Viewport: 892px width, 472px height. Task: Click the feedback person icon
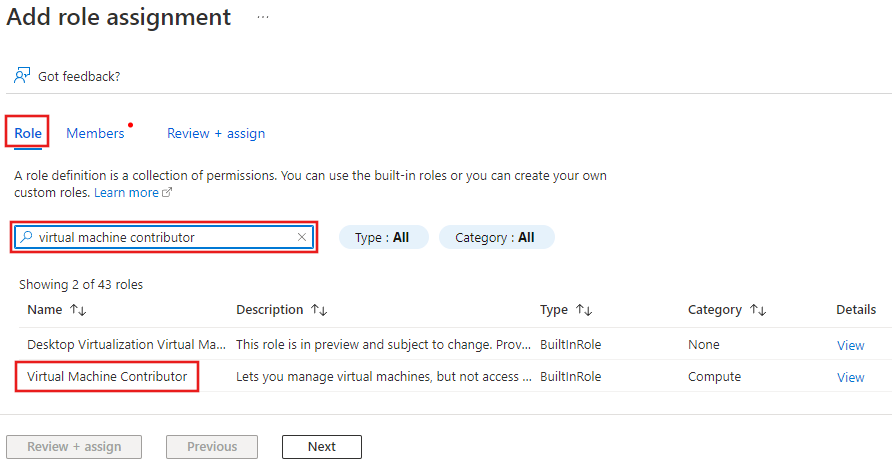(22, 76)
